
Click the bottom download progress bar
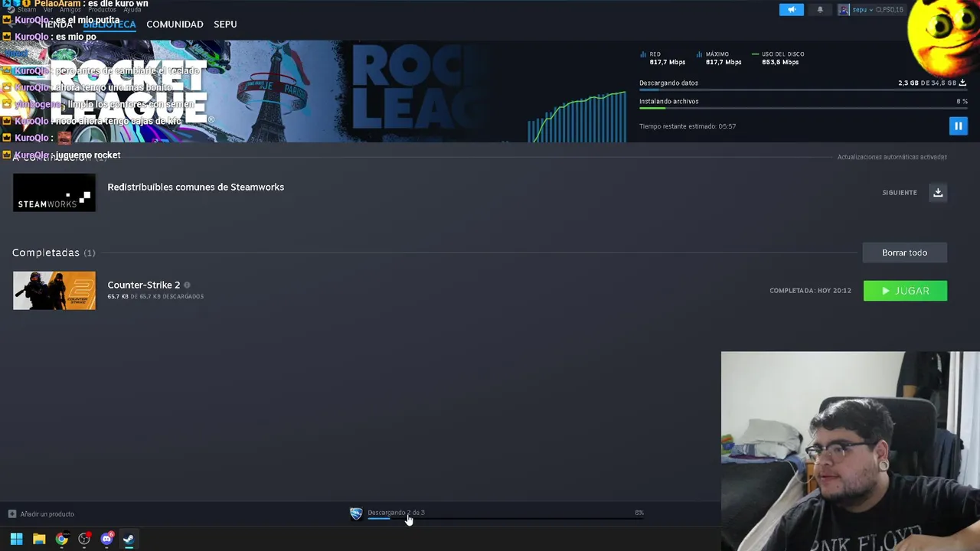tap(505, 519)
